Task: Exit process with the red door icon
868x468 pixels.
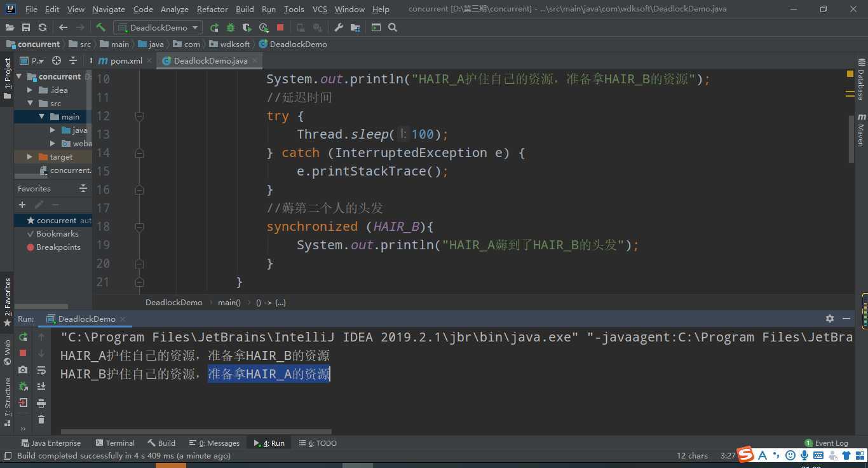Action: tap(23, 403)
